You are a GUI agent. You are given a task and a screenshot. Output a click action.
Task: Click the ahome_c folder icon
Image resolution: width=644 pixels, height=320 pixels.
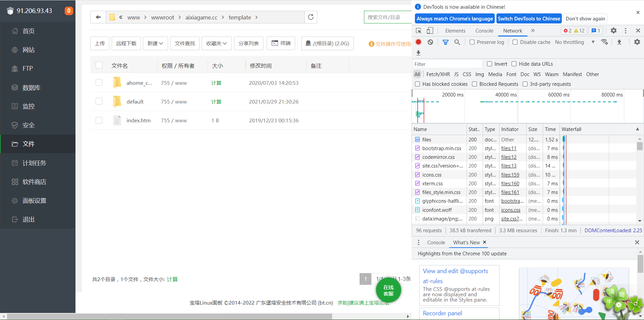tap(117, 82)
